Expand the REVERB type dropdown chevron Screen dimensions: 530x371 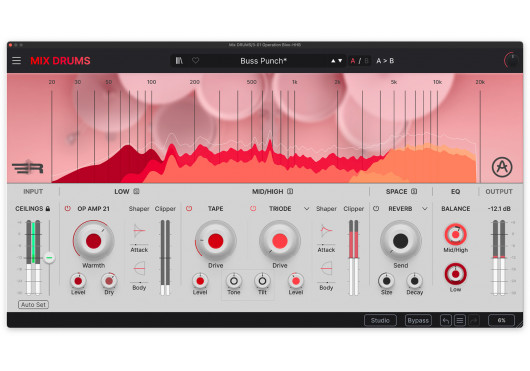coord(425,209)
